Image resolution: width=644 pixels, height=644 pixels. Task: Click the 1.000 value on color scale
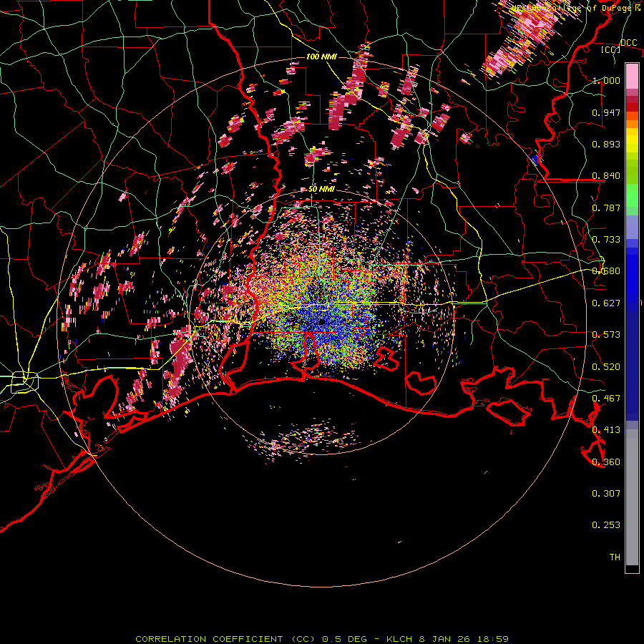(x=606, y=80)
